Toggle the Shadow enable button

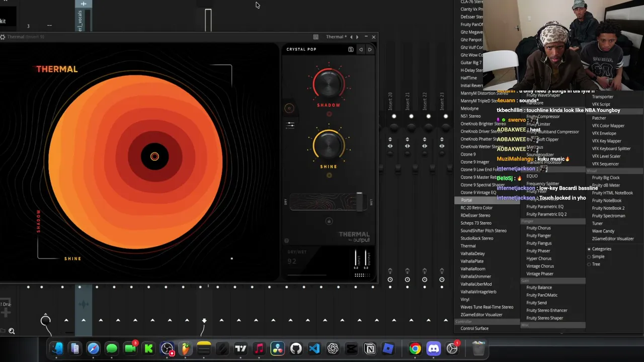point(329,114)
